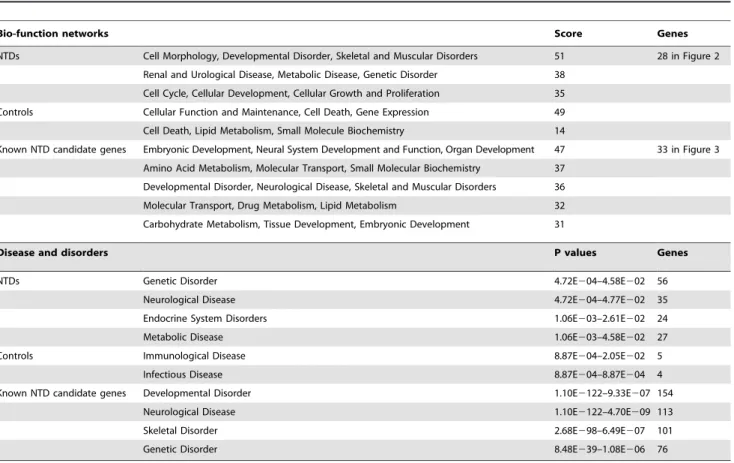Click score value 47
Image resolution: width=734 pixels, height=463 pixels.
559,150
